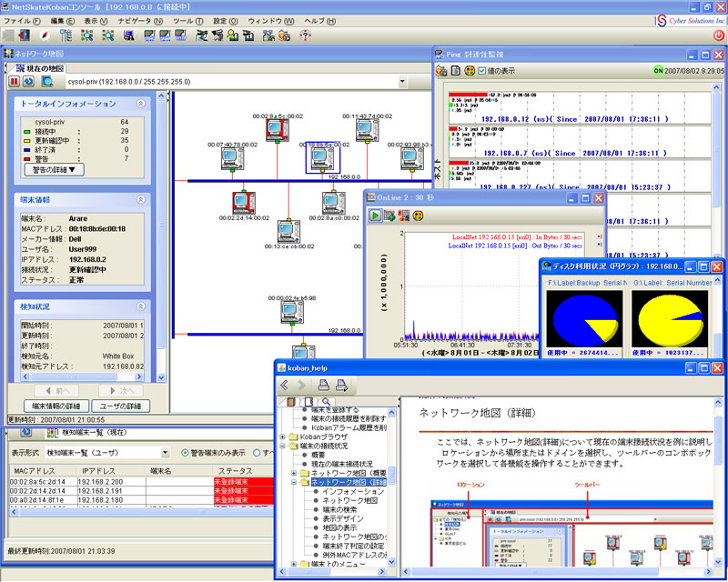
Task: Open the ウィンドウ(W) menu
Action: pos(271,21)
